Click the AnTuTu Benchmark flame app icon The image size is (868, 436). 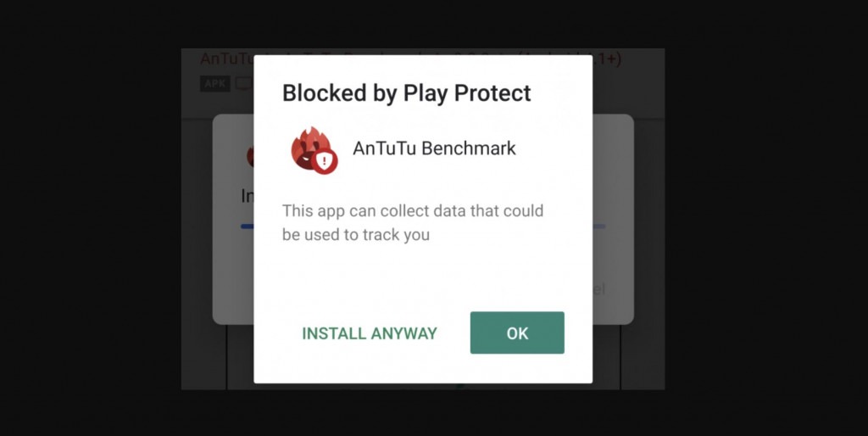(x=312, y=148)
